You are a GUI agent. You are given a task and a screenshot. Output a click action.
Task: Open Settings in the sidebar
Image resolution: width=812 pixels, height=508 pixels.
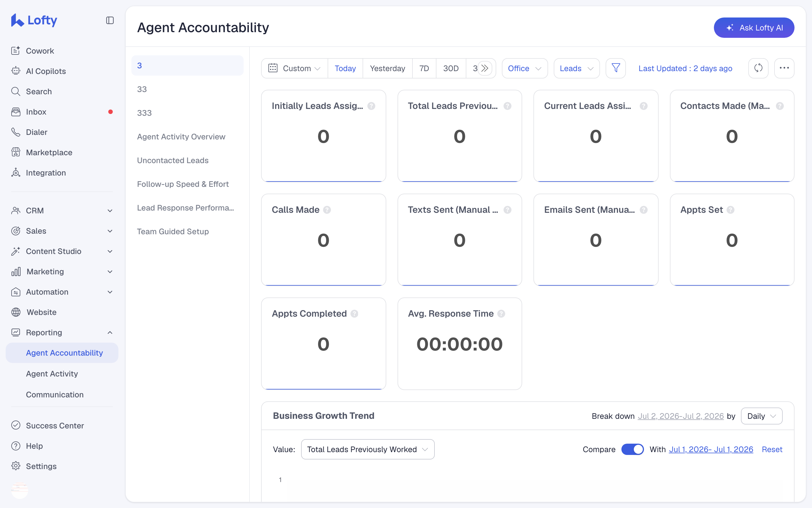coord(62,466)
